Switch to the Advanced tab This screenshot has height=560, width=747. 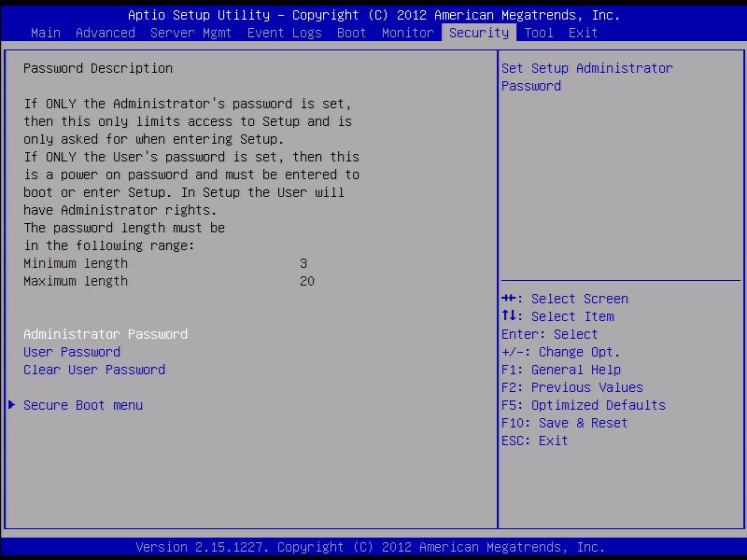[x=106, y=33]
